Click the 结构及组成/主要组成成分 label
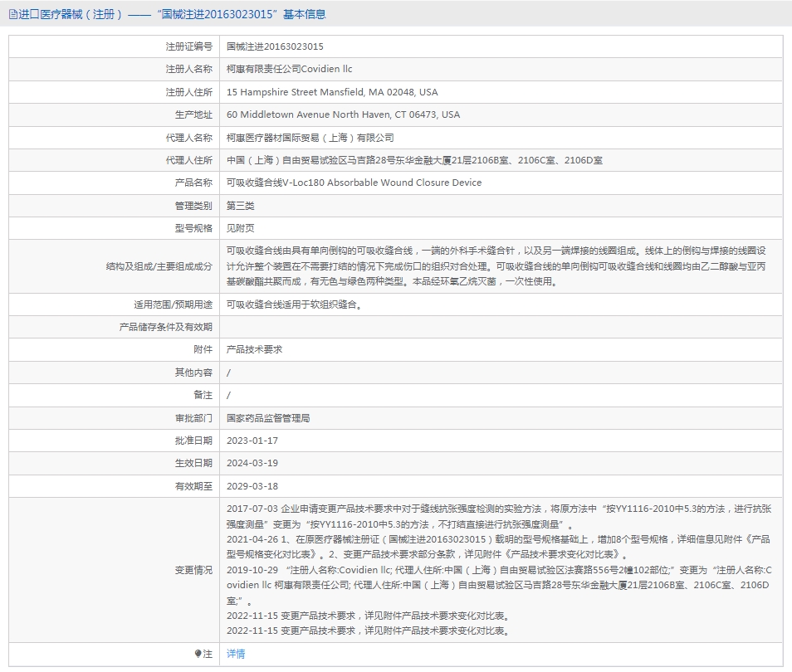Image resolution: width=792 pixels, height=672 pixels. [159, 266]
